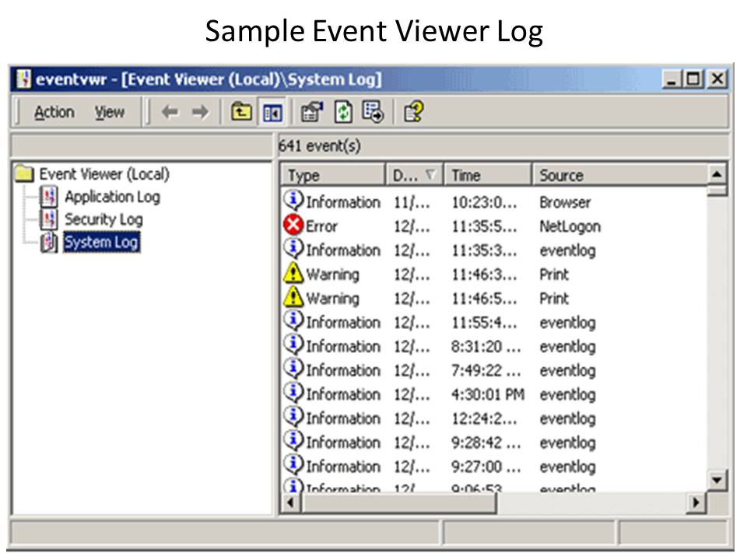Image resolution: width=747 pixels, height=560 pixels.
Task: Select Security Log in the tree
Action: pyautogui.click(x=103, y=219)
